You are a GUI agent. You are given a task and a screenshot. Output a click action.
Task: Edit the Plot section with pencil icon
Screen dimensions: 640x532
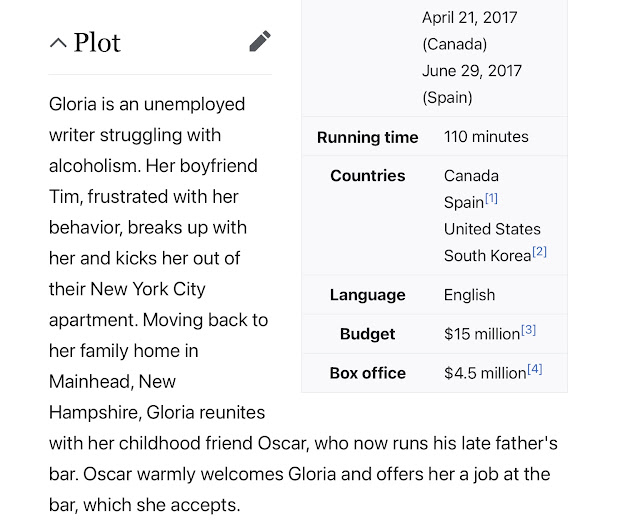coord(260,41)
